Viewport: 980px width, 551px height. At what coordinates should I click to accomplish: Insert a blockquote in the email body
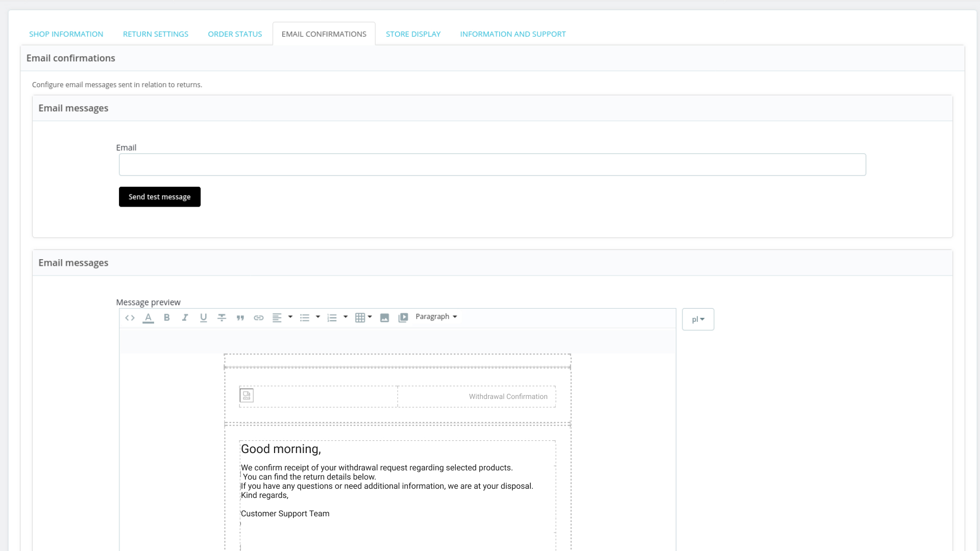tap(240, 317)
